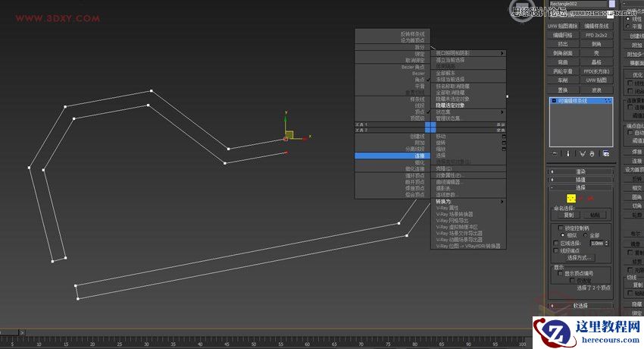Screen dimensions: 644x349
Task: Choose V-Ray 场景转换器 in the quad menu
Action: (x=455, y=214)
